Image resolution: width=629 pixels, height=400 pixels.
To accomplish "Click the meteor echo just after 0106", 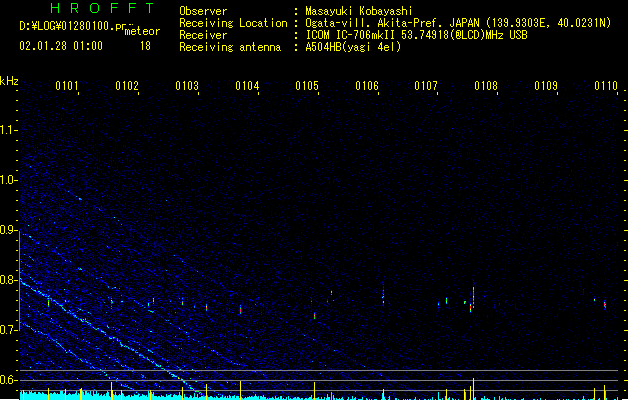I will (x=383, y=295).
